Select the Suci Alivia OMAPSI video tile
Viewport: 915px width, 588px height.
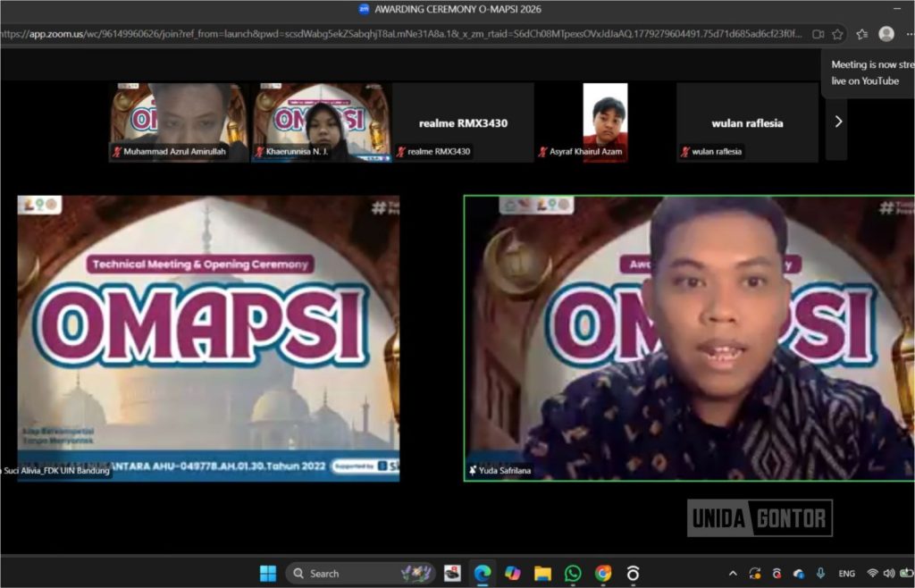coord(208,339)
